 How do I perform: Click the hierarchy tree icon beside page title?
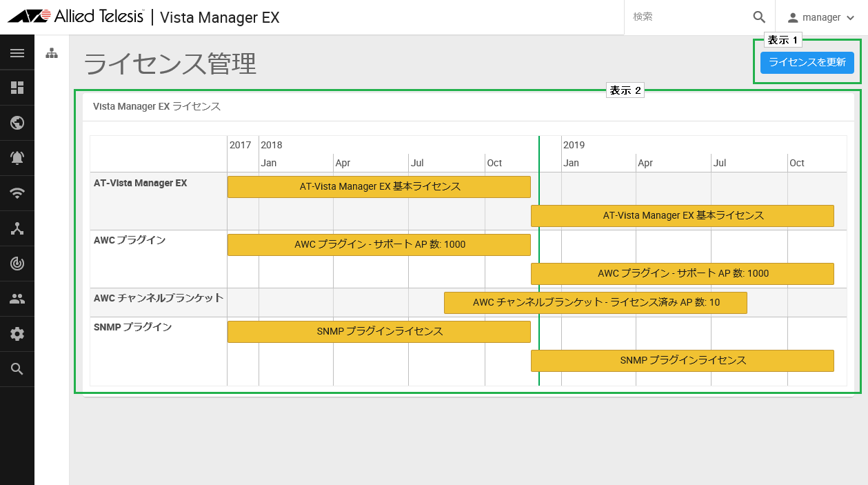coord(52,53)
